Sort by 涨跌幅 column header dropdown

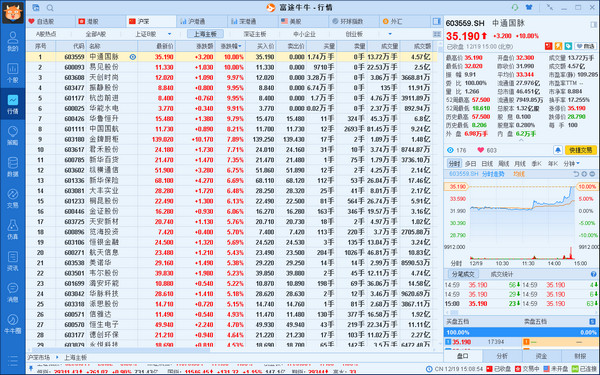pyautogui.click(x=231, y=46)
